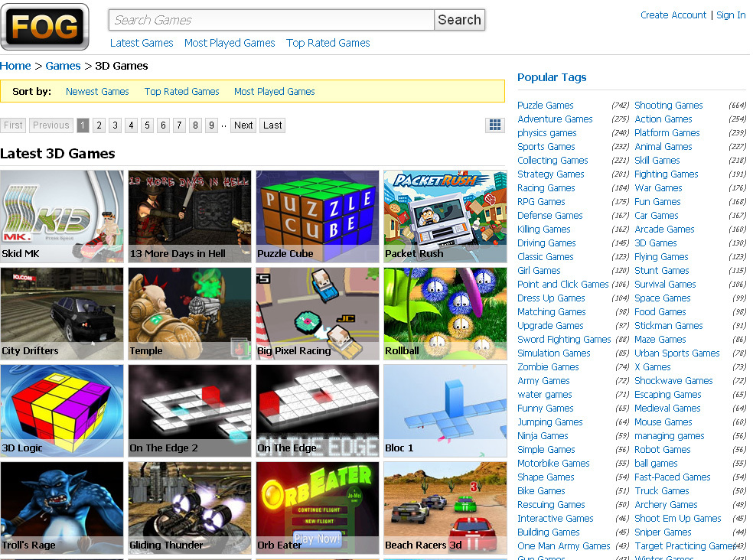Open the Troll's Rage game thumbnail
The height and width of the screenshot is (560, 753).
point(62,508)
